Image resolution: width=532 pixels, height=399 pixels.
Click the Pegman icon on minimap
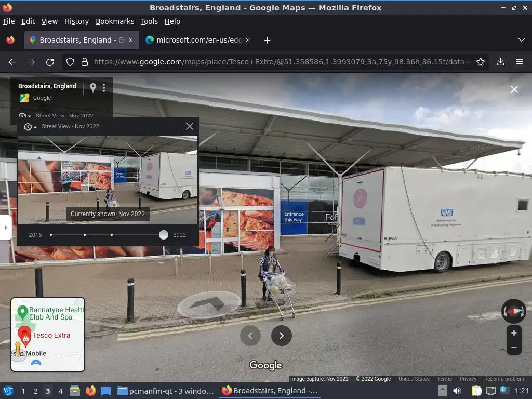click(x=18, y=349)
